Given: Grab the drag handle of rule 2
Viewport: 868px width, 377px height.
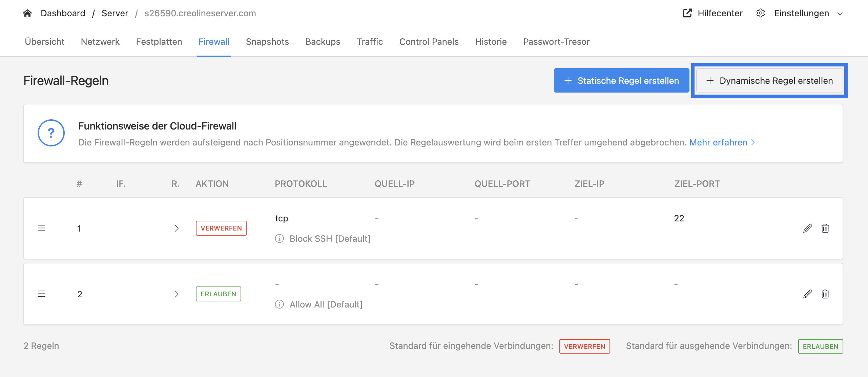Looking at the screenshot, I should tap(41, 294).
